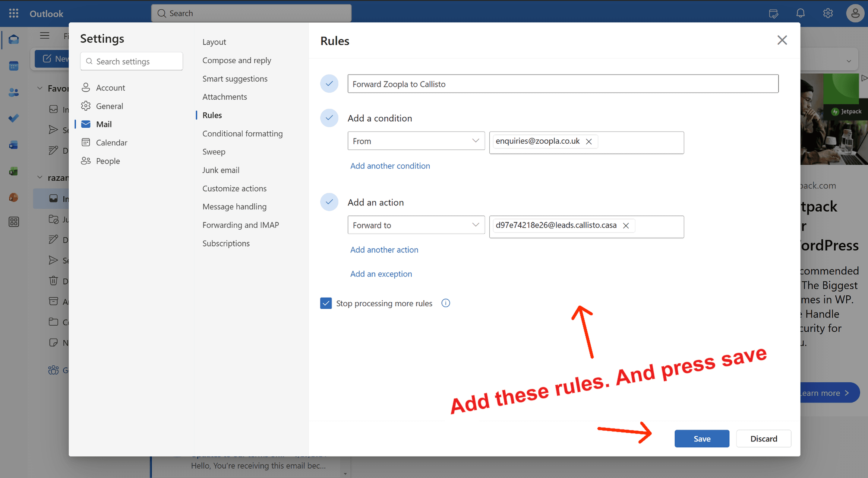868x478 pixels.
Task: Click Add an exception link
Action: click(x=381, y=274)
